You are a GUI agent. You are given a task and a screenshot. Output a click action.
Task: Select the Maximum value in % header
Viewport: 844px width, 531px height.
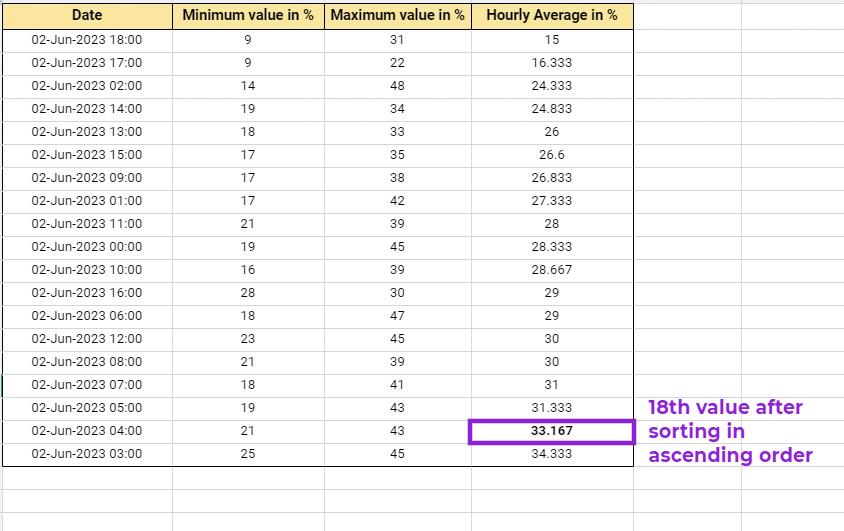397,16
